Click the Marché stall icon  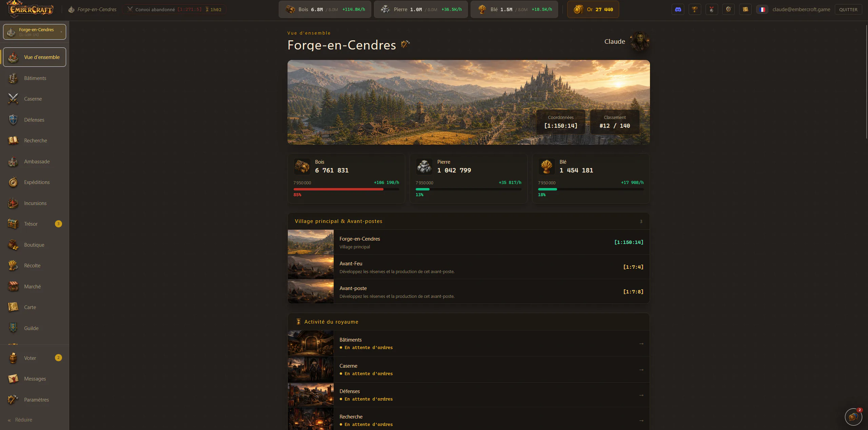13,287
